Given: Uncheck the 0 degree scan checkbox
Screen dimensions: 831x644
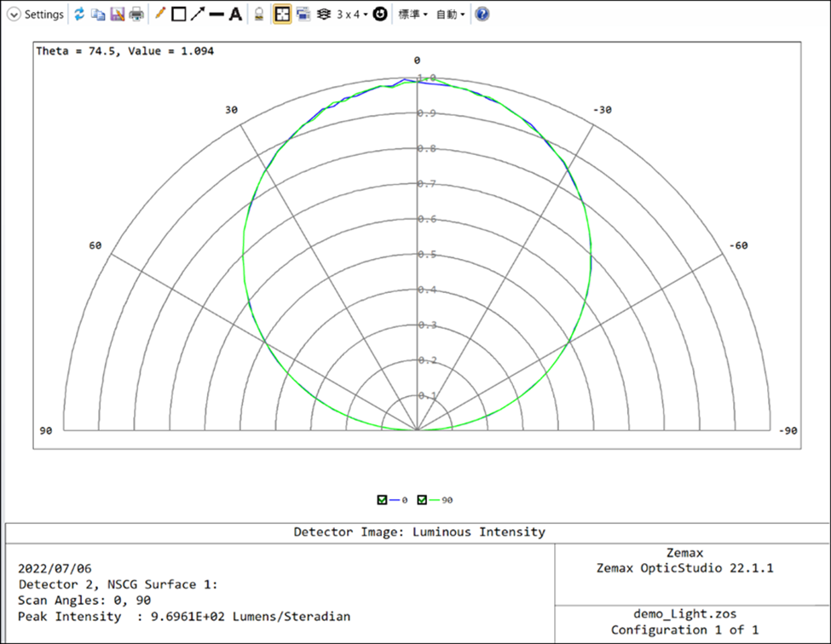Looking at the screenshot, I should click(x=381, y=500).
